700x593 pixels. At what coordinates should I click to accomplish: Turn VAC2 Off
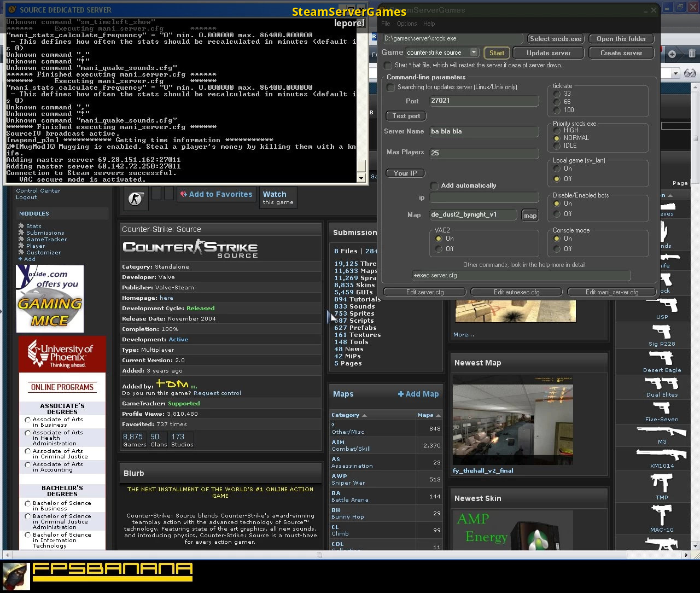tap(439, 249)
